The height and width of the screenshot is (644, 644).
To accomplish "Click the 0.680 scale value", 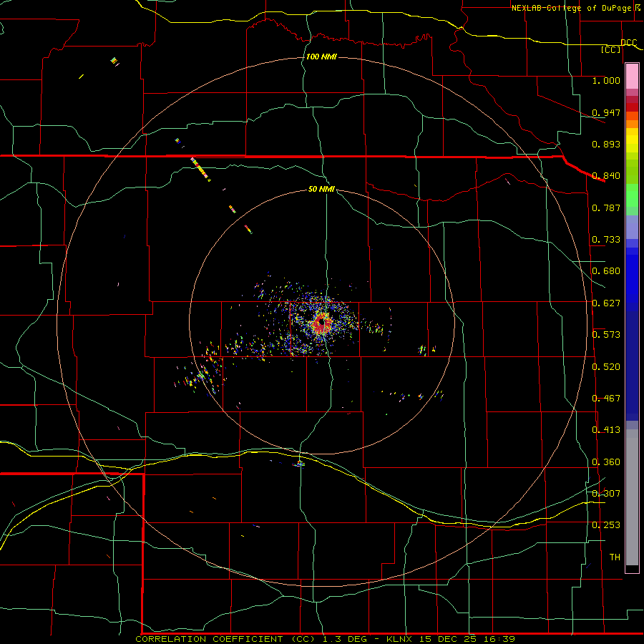I will pos(606,270).
